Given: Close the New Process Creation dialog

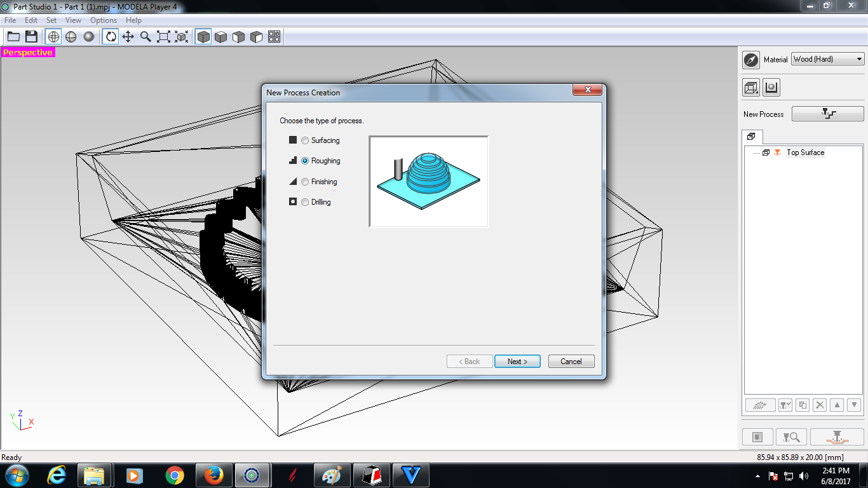Looking at the screenshot, I should [x=587, y=90].
